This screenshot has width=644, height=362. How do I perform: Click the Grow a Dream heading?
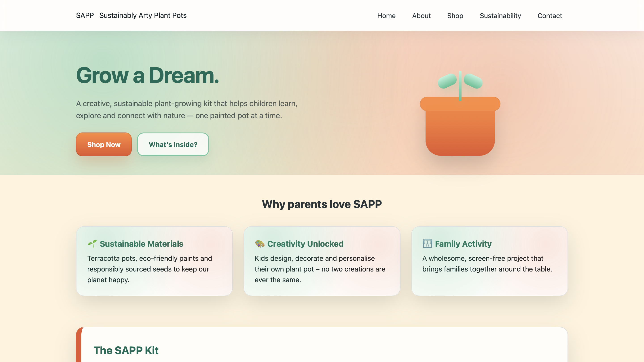tap(148, 76)
